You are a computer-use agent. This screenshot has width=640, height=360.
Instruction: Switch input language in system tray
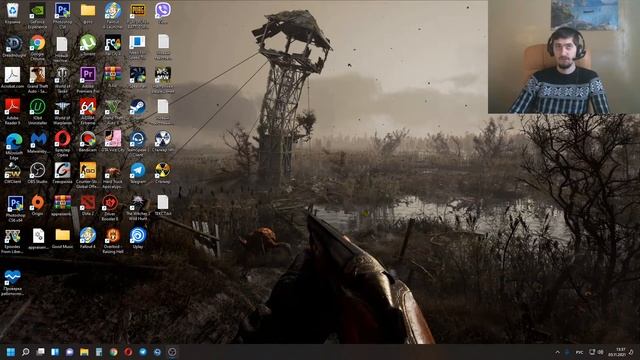point(579,352)
